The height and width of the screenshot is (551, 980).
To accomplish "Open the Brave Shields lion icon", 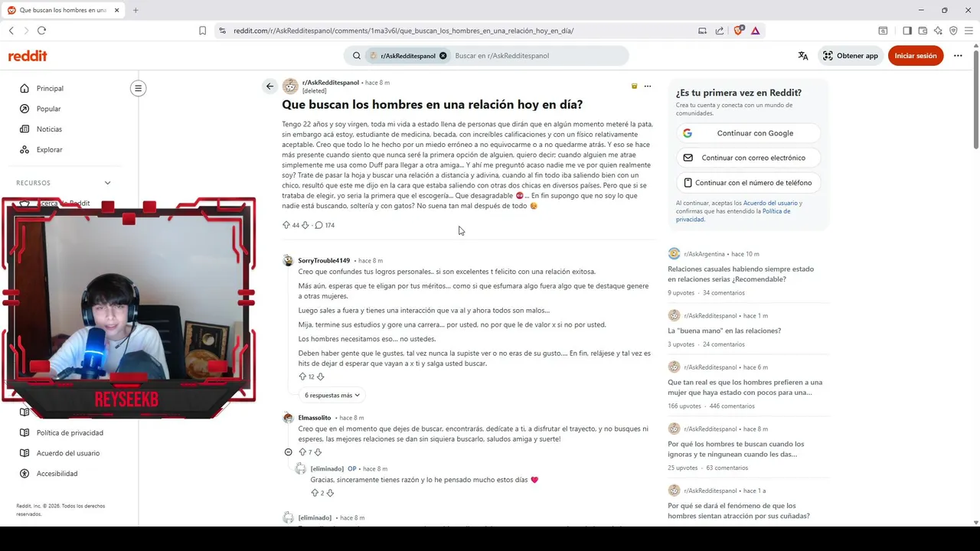I will click(738, 31).
